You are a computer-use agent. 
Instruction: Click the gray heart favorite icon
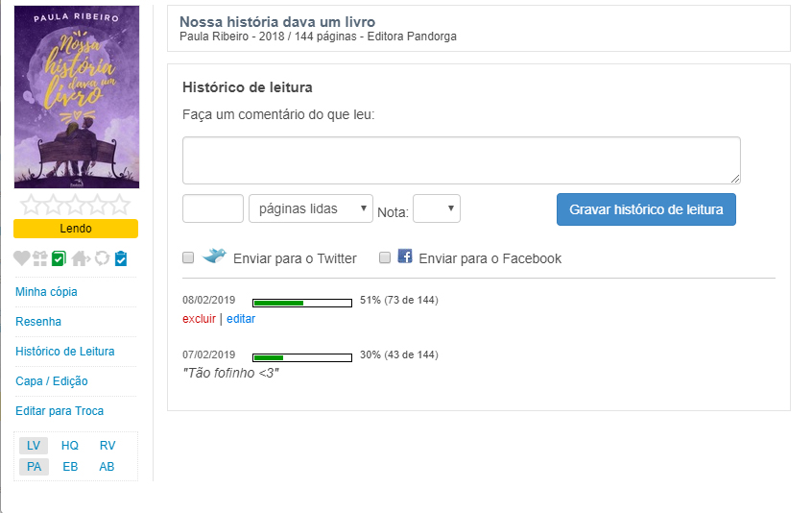[x=22, y=258]
